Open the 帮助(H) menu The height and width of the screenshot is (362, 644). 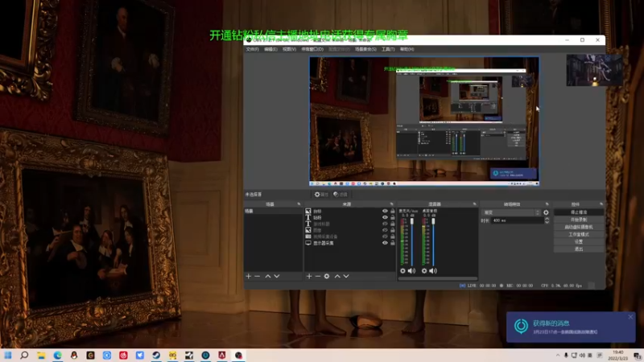407,49
